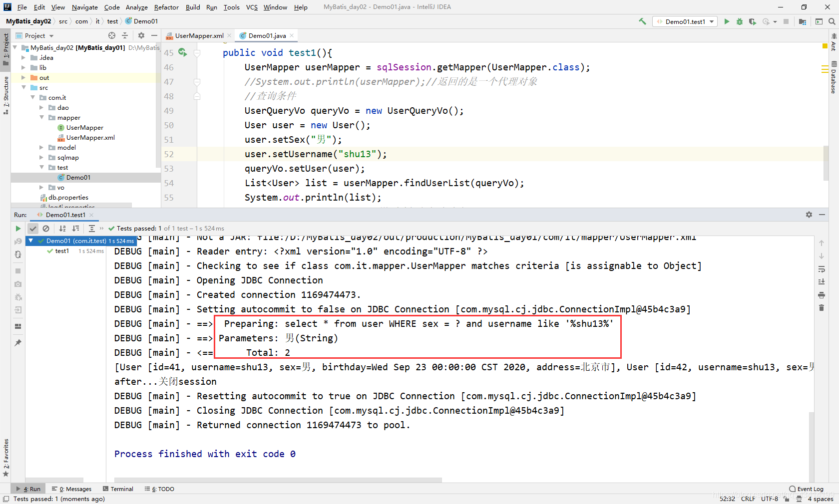This screenshot has width=839, height=504.
Task: Open the Navigate menu
Action: [85, 7]
